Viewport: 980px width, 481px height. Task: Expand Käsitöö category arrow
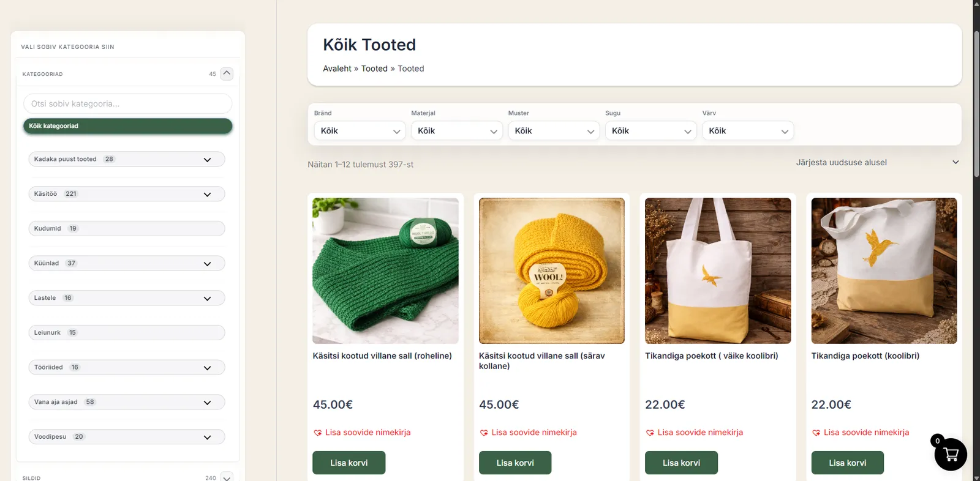tap(207, 194)
